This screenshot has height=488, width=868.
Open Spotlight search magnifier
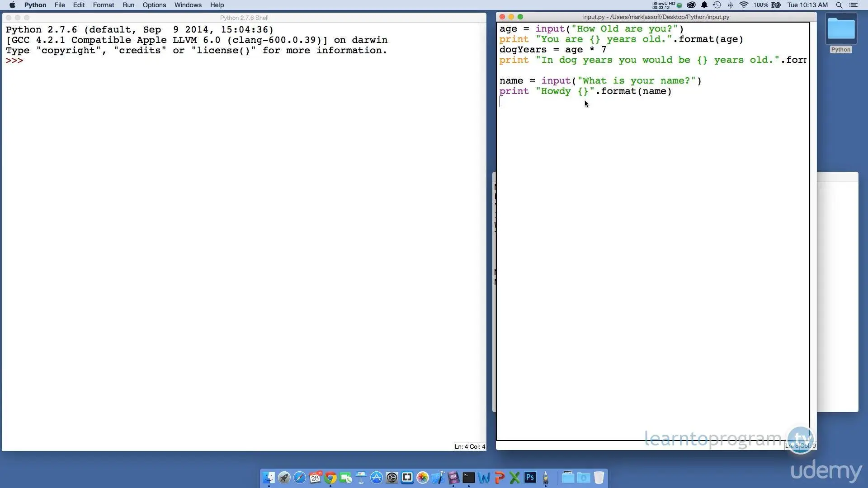point(839,5)
